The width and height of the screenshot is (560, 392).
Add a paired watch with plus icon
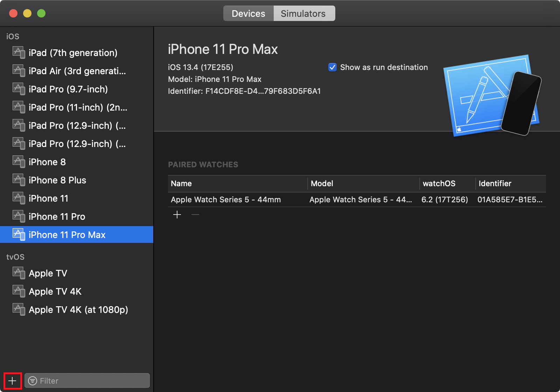point(177,215)
